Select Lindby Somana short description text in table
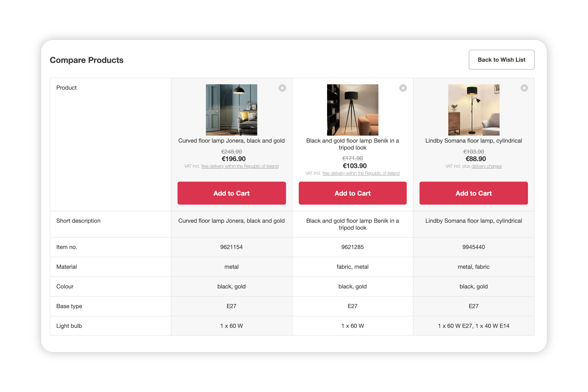The width and height of the screenshot is (588, 392). (x=474, y=221)
